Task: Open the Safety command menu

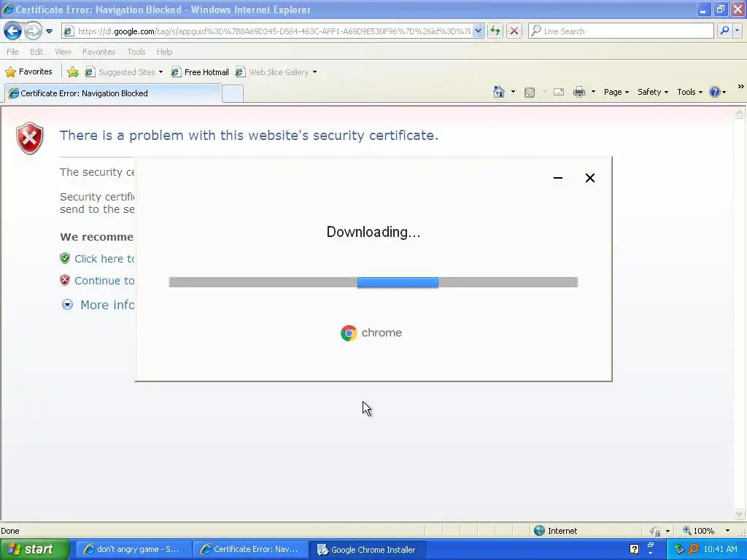Action: click(x=653, y=92)
